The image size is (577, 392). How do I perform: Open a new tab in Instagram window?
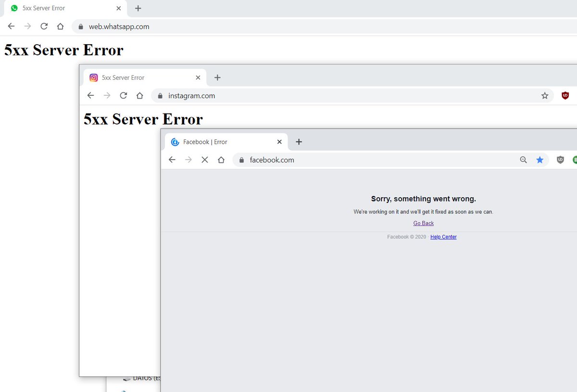tap(217, 77)
